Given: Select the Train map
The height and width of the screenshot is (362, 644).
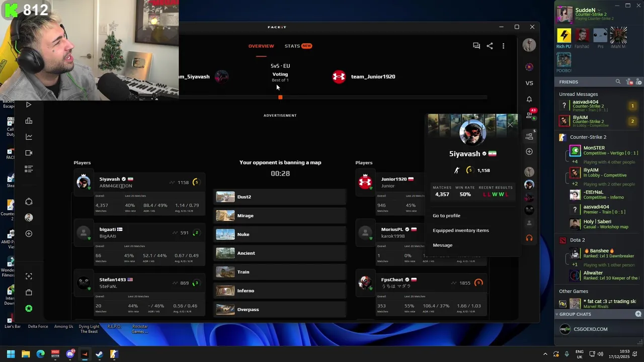Looking at the screenshot, I should (x=280, y=272).
